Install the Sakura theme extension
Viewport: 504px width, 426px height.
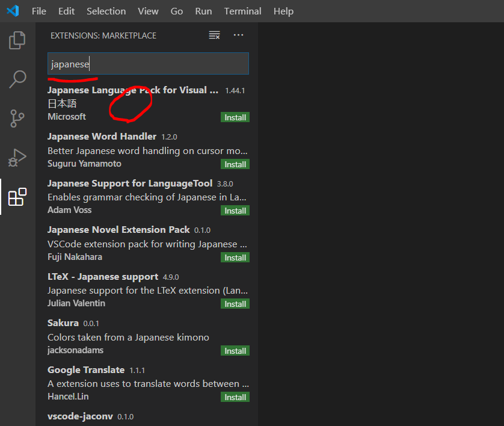coord(235,351)
